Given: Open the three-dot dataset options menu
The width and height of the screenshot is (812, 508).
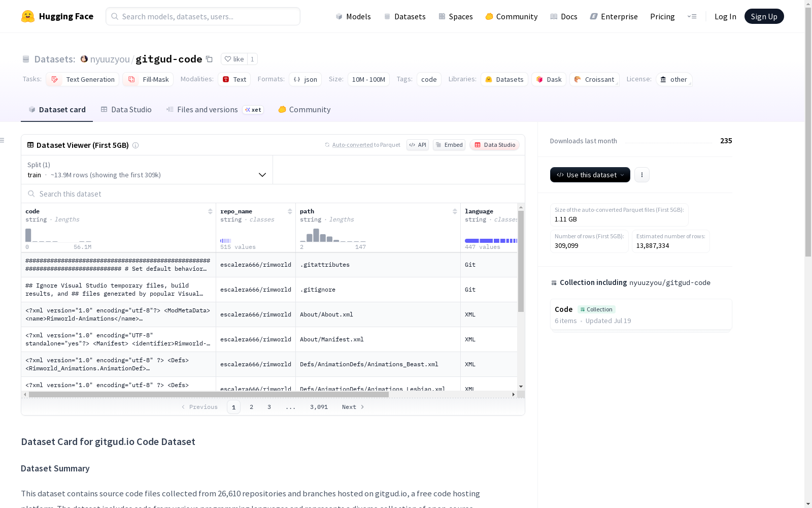Looking at the screenshot, I should (642, 175).
